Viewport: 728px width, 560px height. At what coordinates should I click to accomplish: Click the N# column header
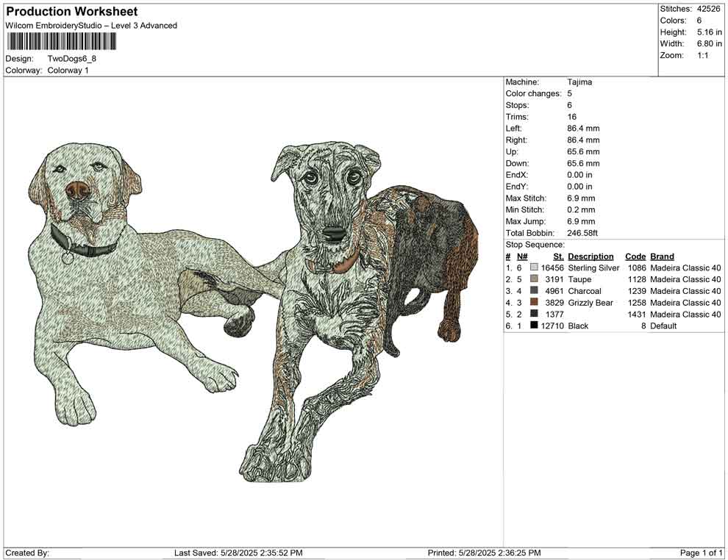point(522,256)
